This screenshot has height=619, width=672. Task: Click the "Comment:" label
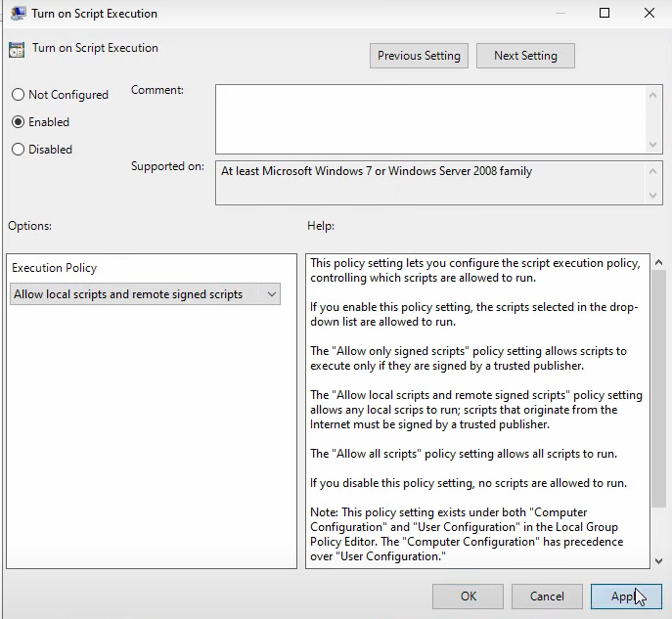(x=157, y=90)
